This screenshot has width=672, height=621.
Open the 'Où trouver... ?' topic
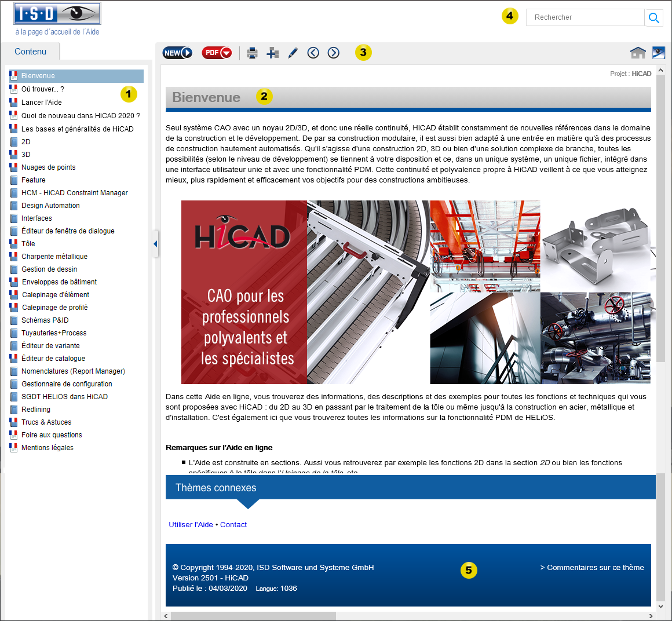click(x=43, y=89)
